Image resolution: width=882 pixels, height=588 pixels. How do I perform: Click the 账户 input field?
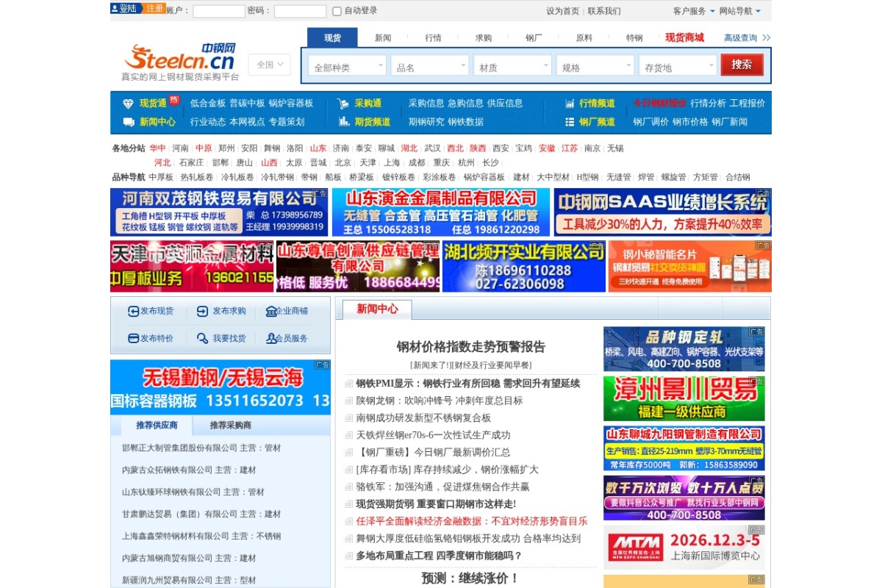point(218,11)
